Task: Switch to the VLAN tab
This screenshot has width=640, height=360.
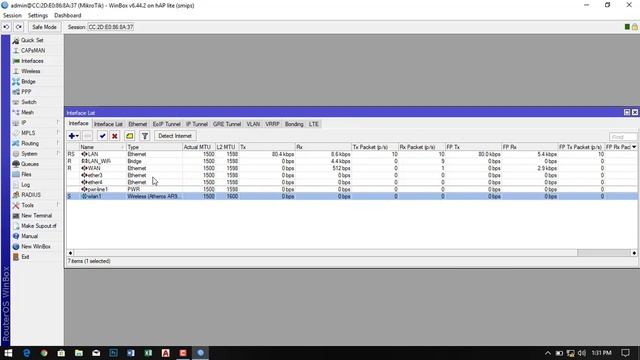Action: pyautogui.click(x=253, y=124)
